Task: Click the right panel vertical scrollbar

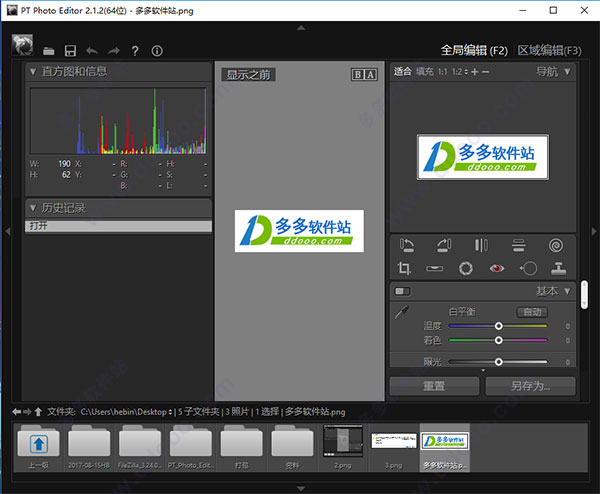Action: 584,295
